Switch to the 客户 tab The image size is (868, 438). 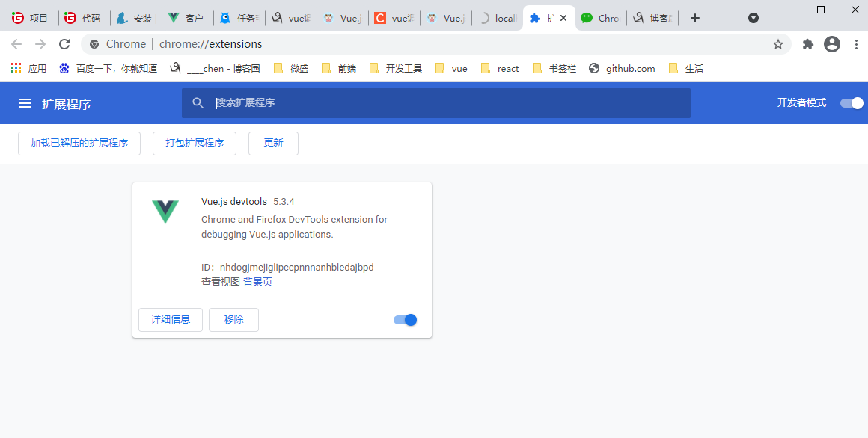187,18
